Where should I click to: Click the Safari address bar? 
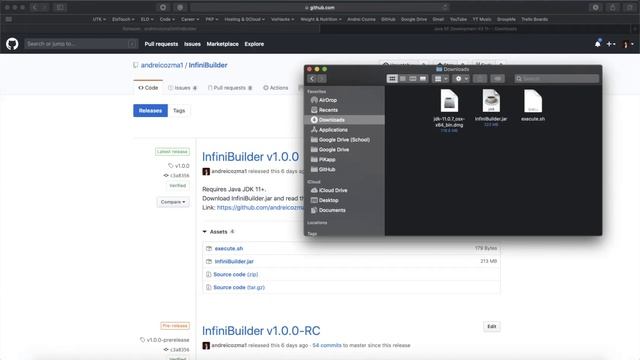(x=320, y=7)
